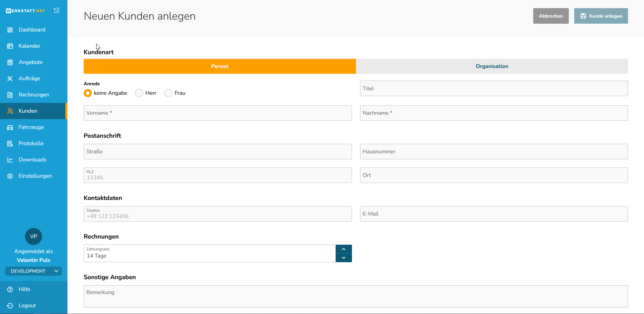The height and width of the screenshot is (314, 644).
Task: Click the Valentin Puls user name
Action: 34,260
